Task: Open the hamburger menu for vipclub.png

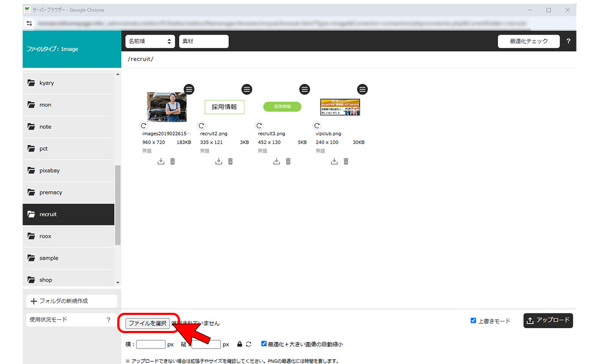Action: [x=362, y=89]
